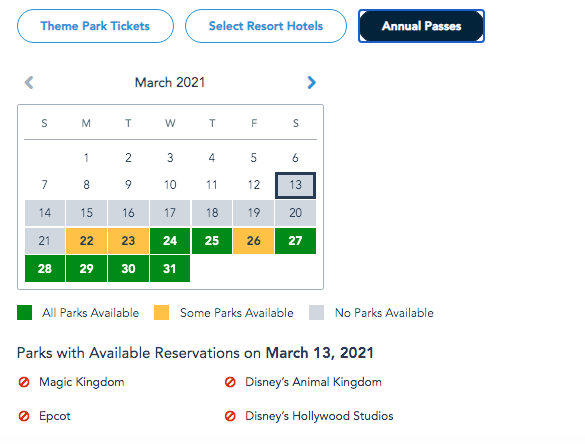Choose March 31 on the calendar
This screenshot has width=585, height=444.
click(x=170, y=269)
